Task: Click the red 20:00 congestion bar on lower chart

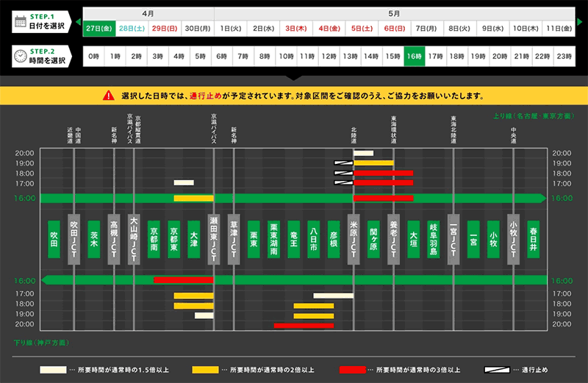Action: coord(304,325)
